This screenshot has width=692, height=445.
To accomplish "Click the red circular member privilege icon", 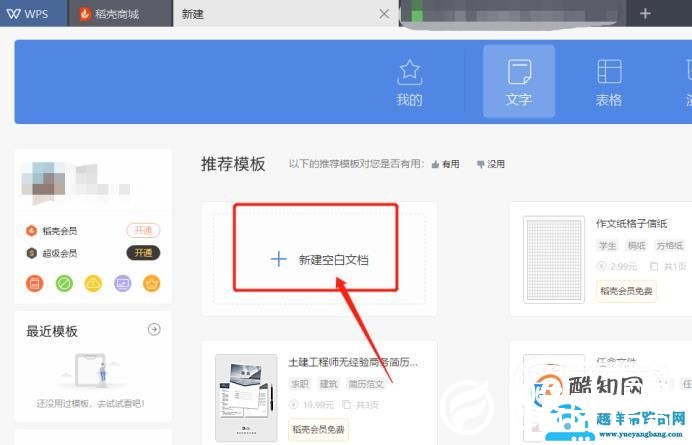I will point(35,283).
